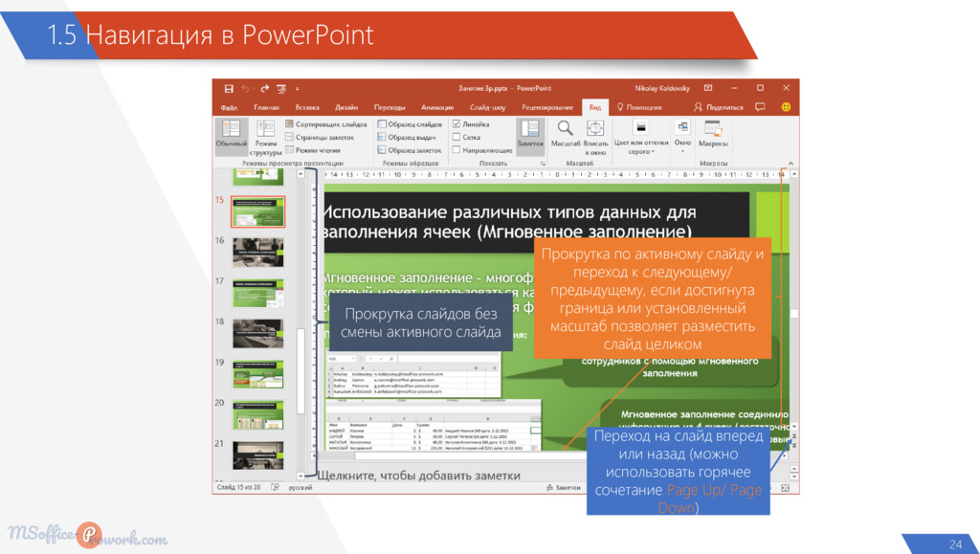Switch to the Анимация ribbon tab
The height and width of the screenshot is (554, 980).
click(437, 107)
